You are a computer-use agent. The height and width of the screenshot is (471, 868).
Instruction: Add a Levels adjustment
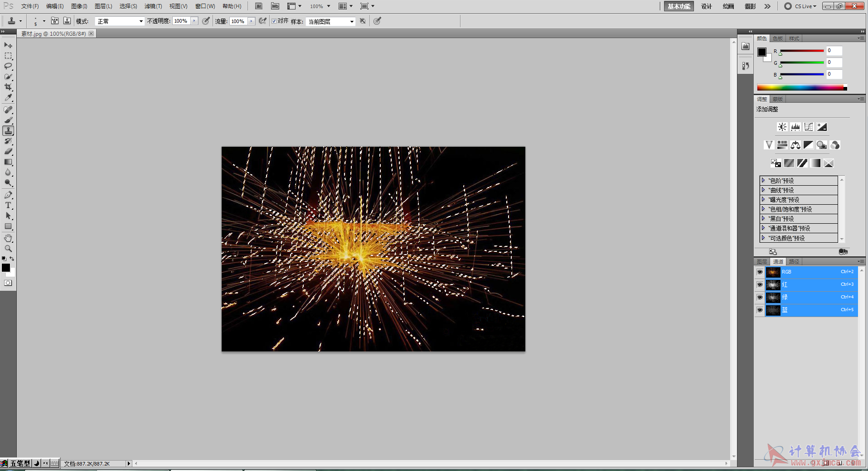pyautogui.click(x=795, y=127)
